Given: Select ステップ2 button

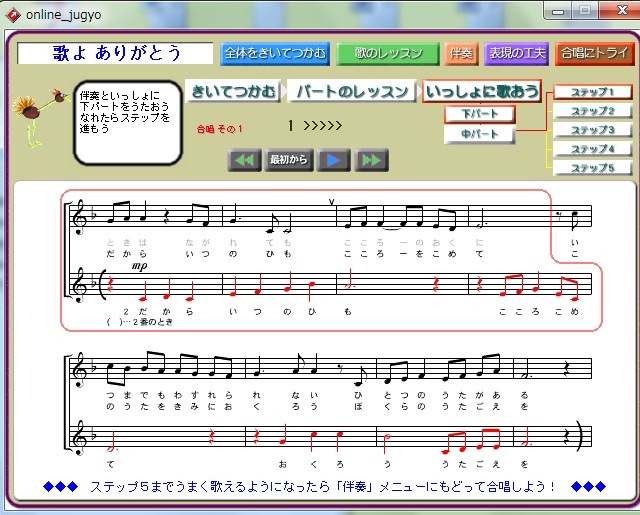Looking at the screenshot, I should pyautogui.click(x=593, y=111).
